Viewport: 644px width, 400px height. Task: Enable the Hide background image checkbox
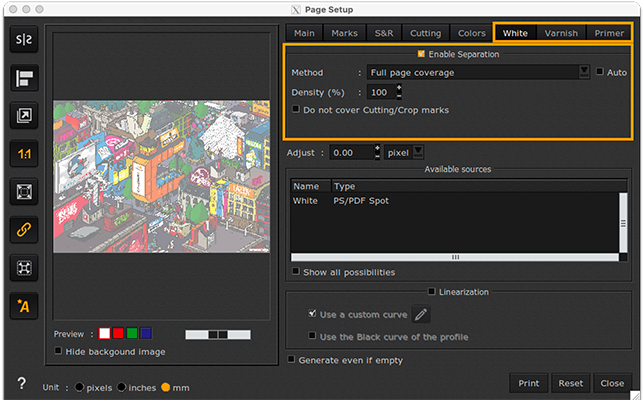[x=58, y=351]
